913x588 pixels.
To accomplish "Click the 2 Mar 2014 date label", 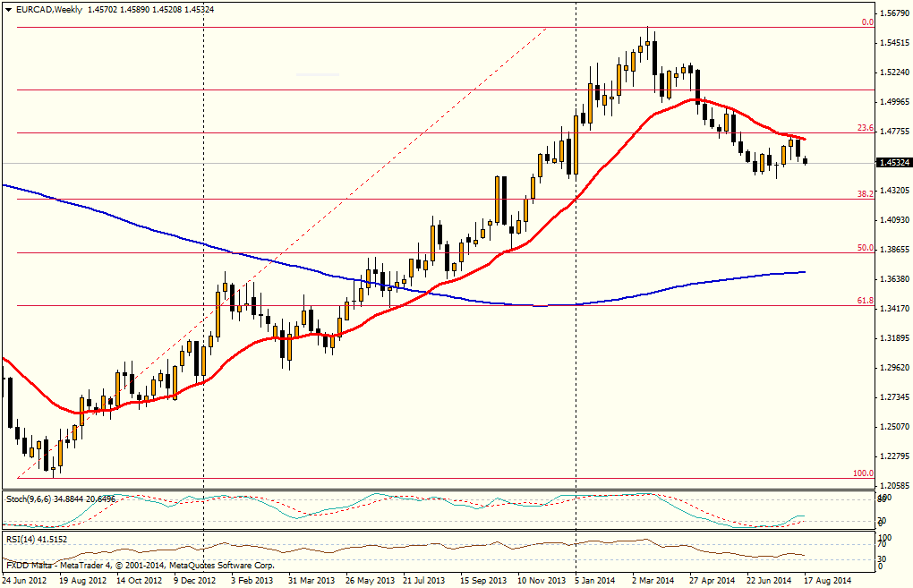I will point(655,580).
